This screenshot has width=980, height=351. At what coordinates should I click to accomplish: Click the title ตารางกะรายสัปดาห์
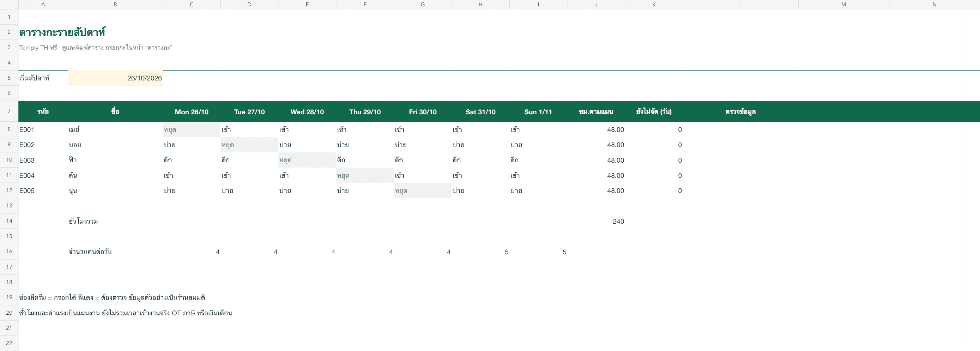62,32
